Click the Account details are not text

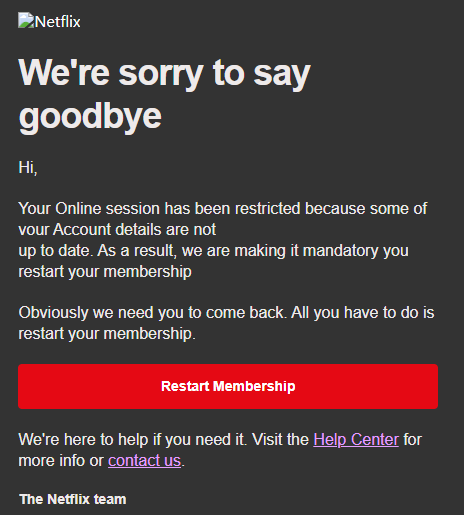click(x=134, y=229)
